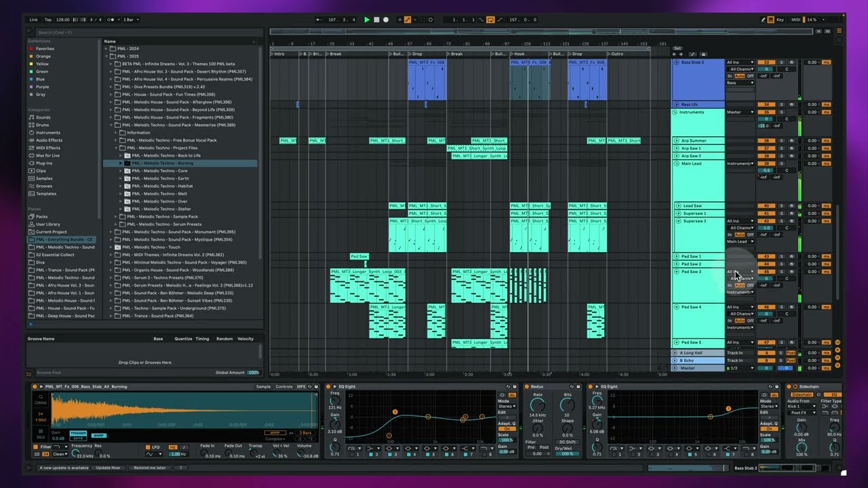Select the Orange collection

coord(43,56)
